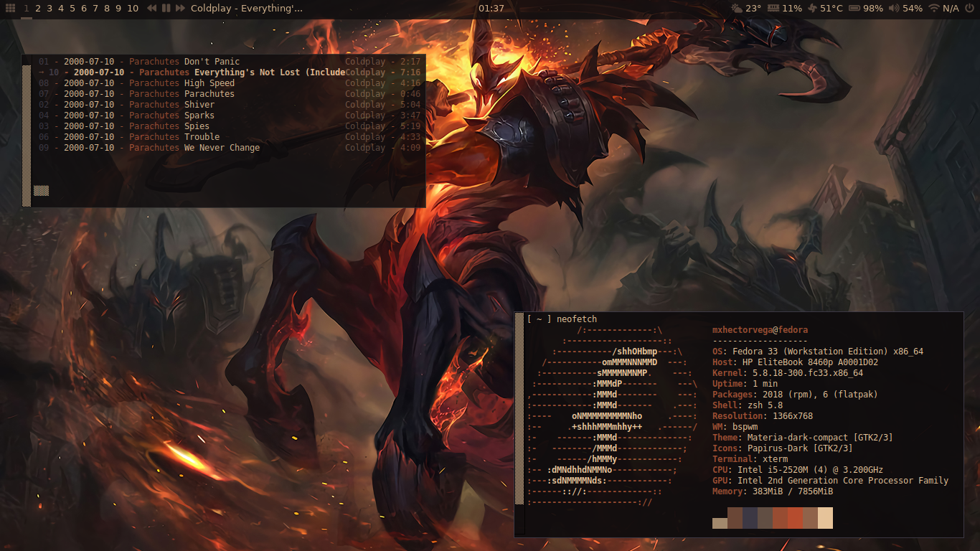
Task: Click the Resolution '1366x768' line
Action: [763, 416]
